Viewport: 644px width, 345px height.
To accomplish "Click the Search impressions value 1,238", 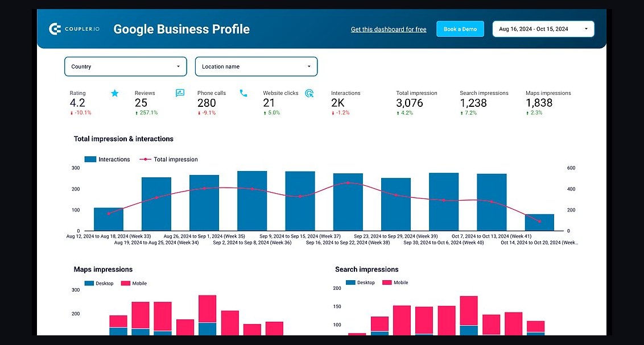I will [473, 103].
